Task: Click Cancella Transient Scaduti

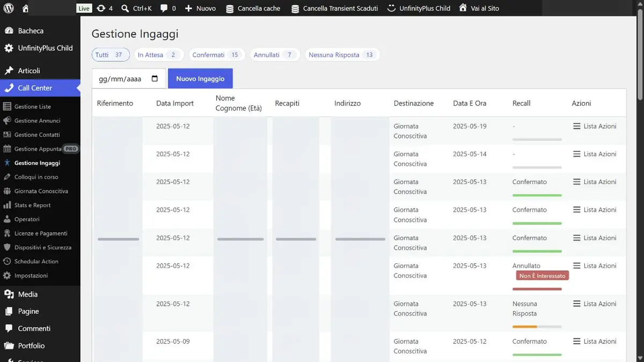Action: (x=334, y=8)
